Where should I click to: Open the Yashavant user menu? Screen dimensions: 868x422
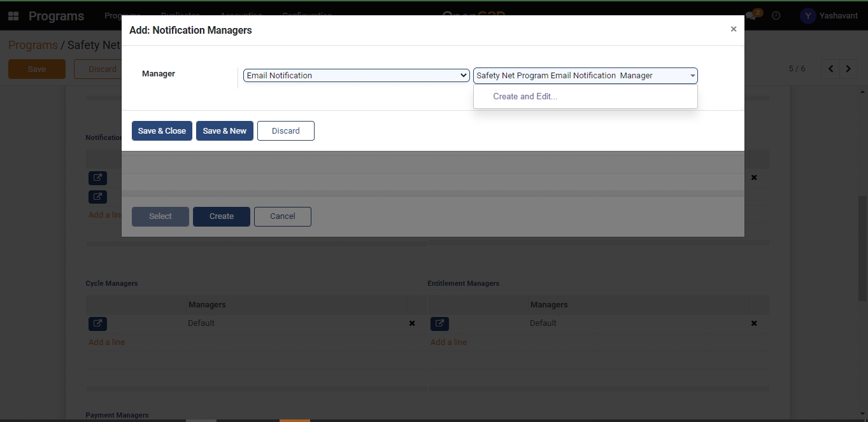(829, 16)
